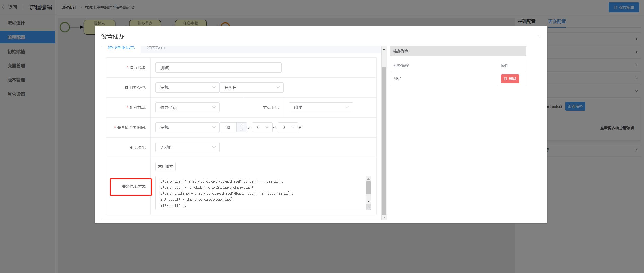The height and width of the screenshot is (273, 644).
Task: Click the 返回 back arrow icon
Action: [x=4, y=7]
